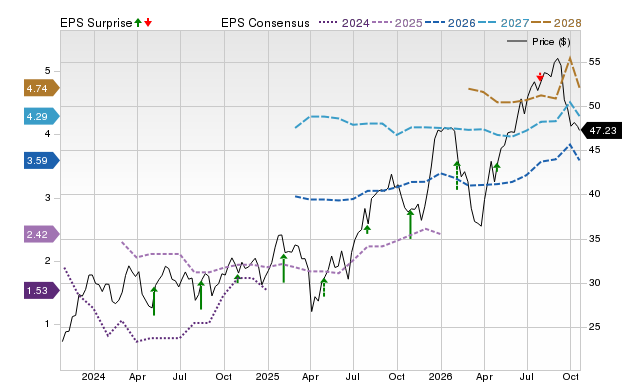Toggle the 2028 consensus series in the legend
Viewport: 640px width, 382px height.
[556, 23]
